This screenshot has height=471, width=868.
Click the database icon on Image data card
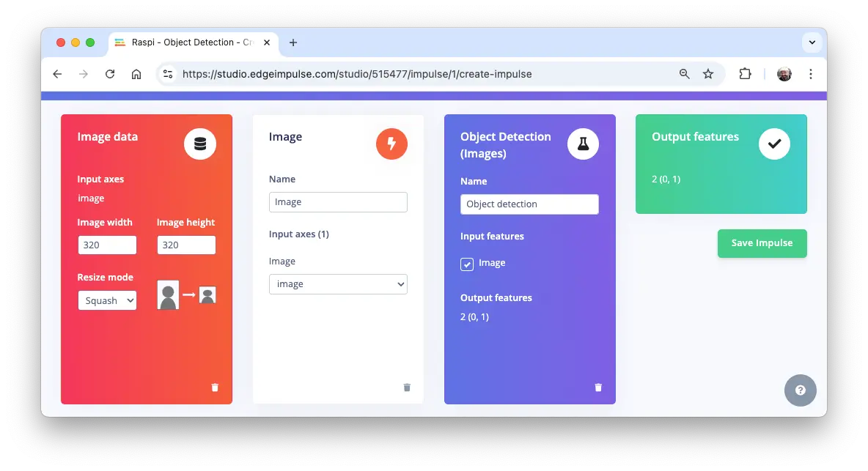point(200,144)
